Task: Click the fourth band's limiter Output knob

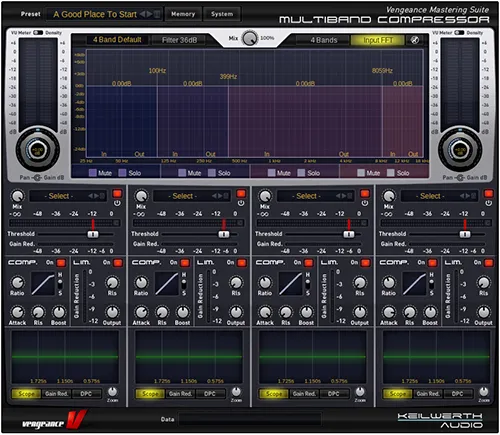Action: click(484, 312)
